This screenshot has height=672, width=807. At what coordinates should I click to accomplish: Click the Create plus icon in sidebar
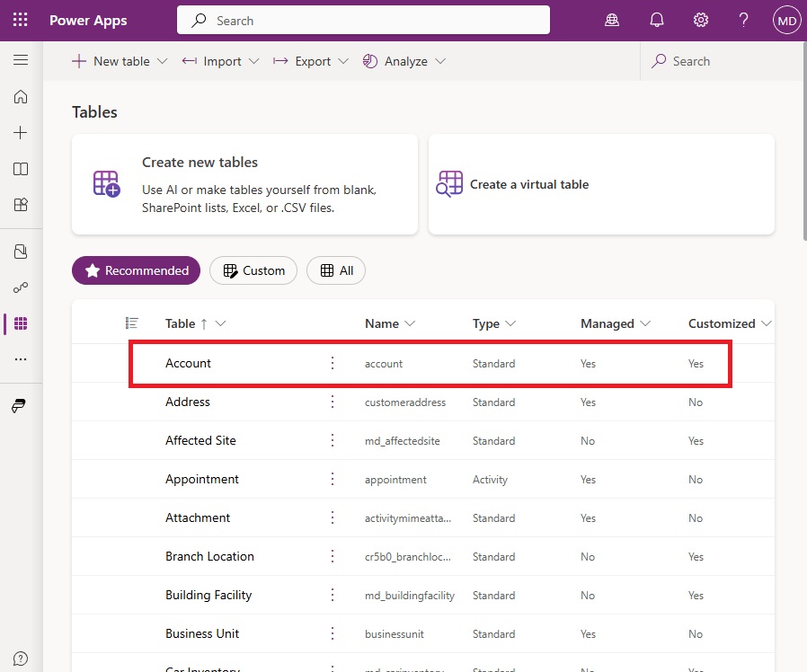point(21,133)
